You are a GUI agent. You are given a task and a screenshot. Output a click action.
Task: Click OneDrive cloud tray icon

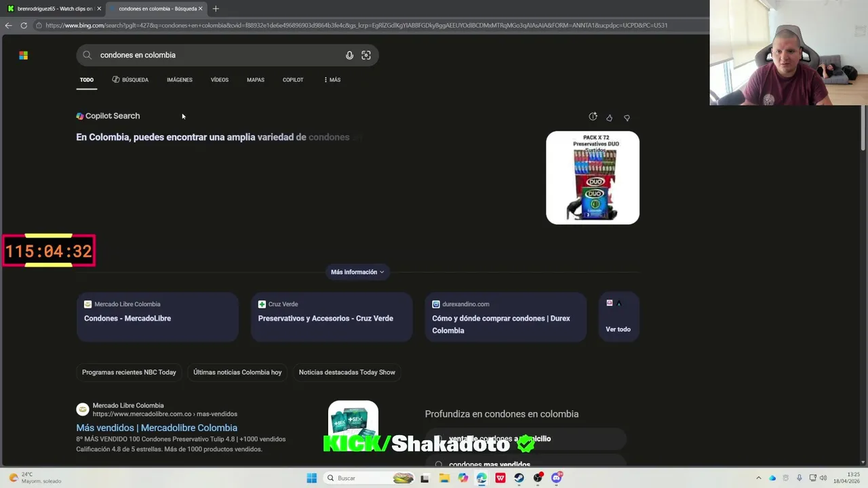pyautogui.click(x=772, y=478)
